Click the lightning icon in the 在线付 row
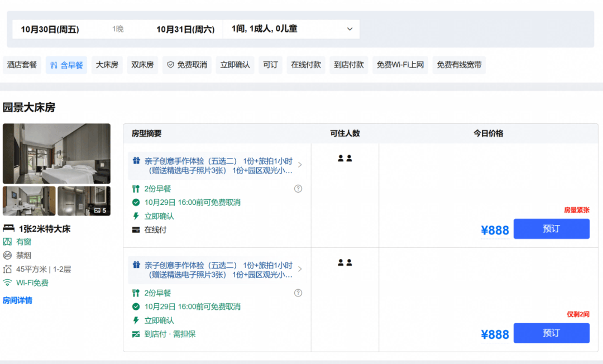Viewport: 603px width, 364px height. [136, 216]
